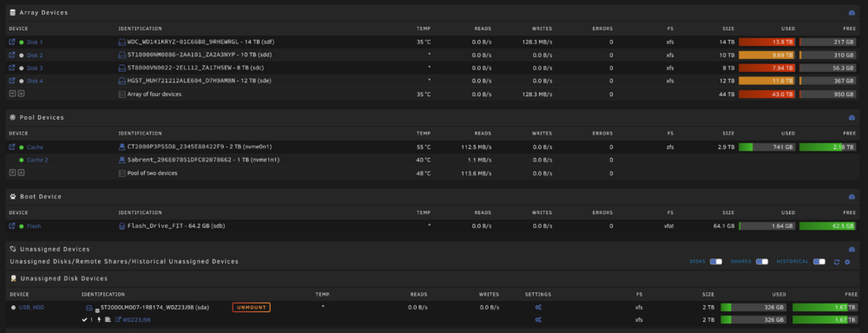The image size is (868, 333).
Task: Open the Flash boot device link
Action: tap(34, 226)
